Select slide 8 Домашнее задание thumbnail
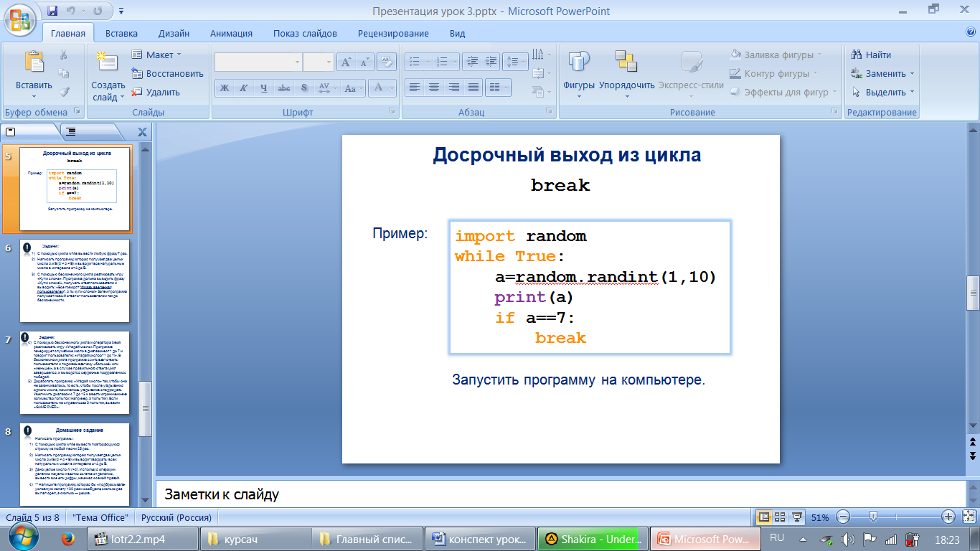This screenshot has width=980, height=551. [x=75, y=464]
